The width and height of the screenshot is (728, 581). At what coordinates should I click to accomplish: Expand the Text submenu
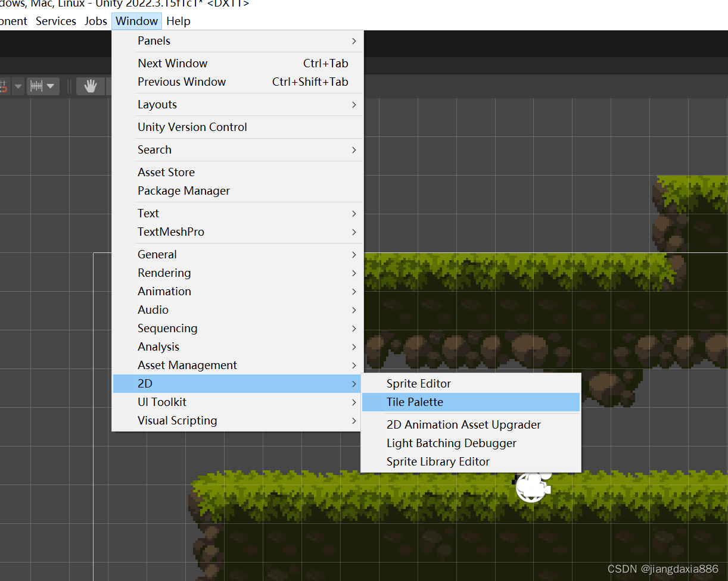(238, 213)
